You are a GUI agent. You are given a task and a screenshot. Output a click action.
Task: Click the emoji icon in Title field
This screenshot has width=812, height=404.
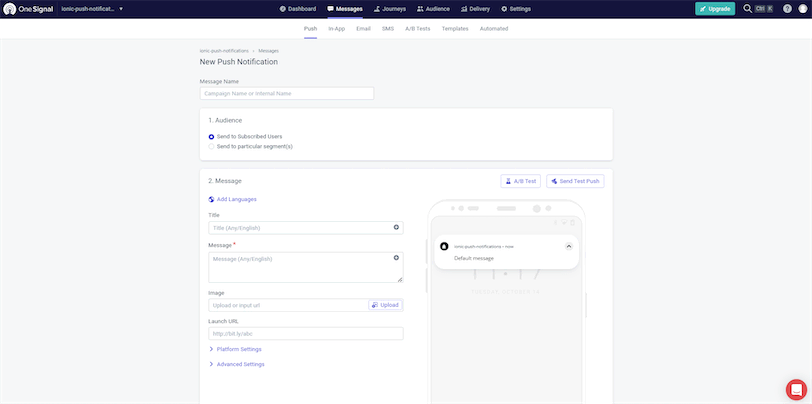pos(396,228)
